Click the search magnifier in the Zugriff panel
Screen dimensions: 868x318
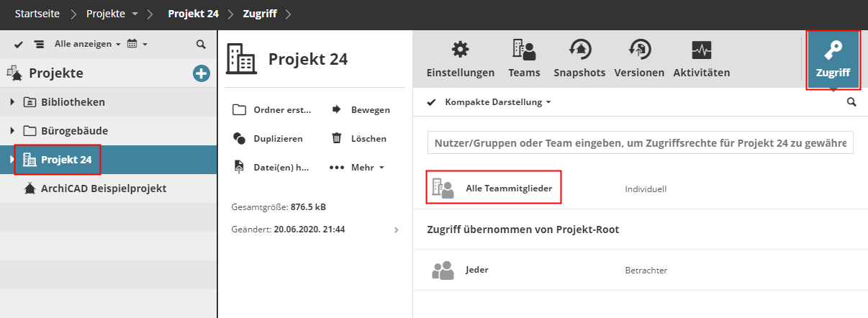click(x=851, y=102)
